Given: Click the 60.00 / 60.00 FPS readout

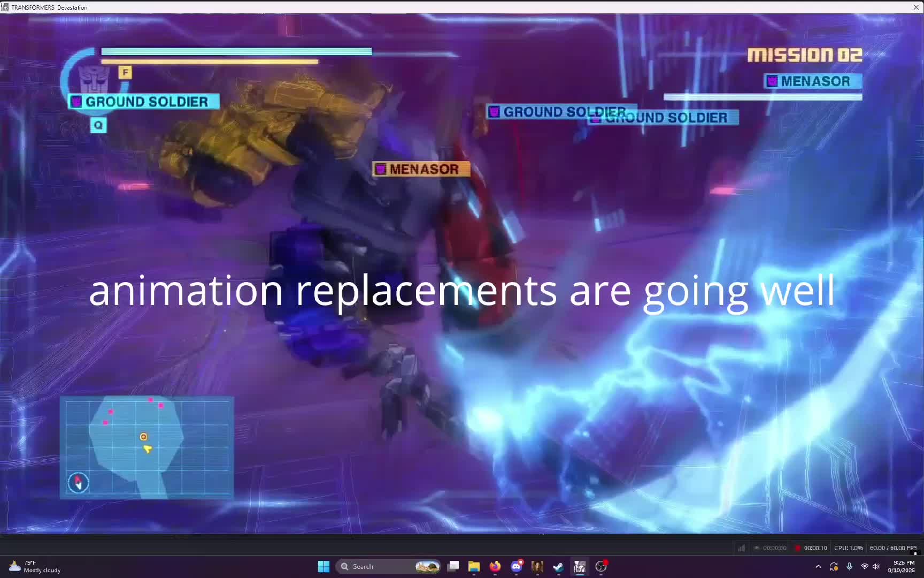Looking at the screenshot, I should click(893, 548).
